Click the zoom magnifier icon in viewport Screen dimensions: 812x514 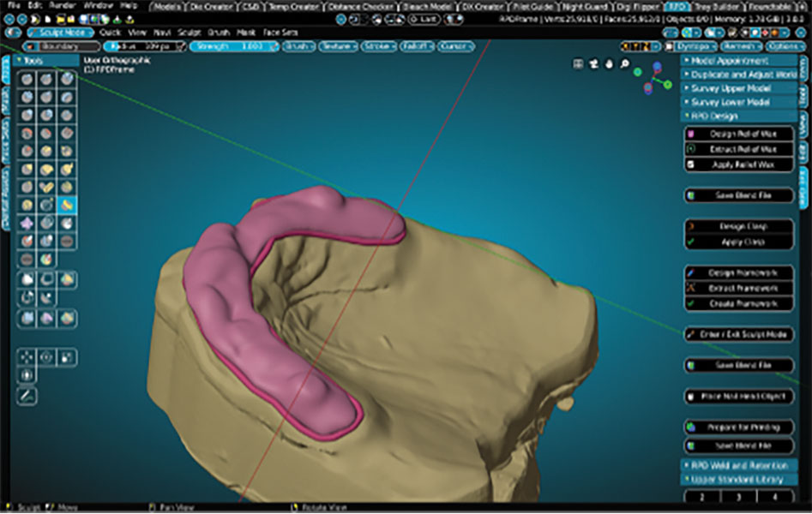(x=624, y=63)
